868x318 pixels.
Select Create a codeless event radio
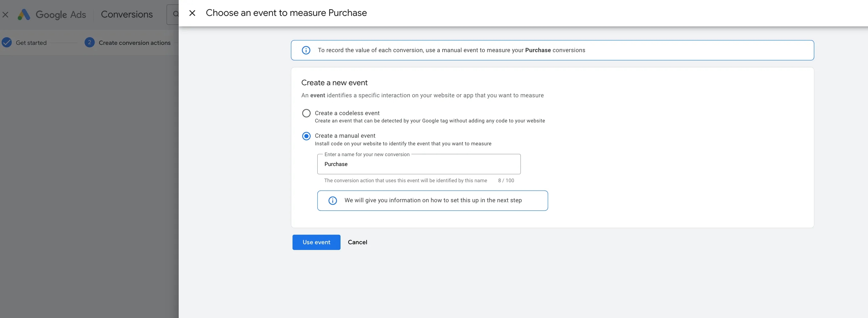point(306,113)
